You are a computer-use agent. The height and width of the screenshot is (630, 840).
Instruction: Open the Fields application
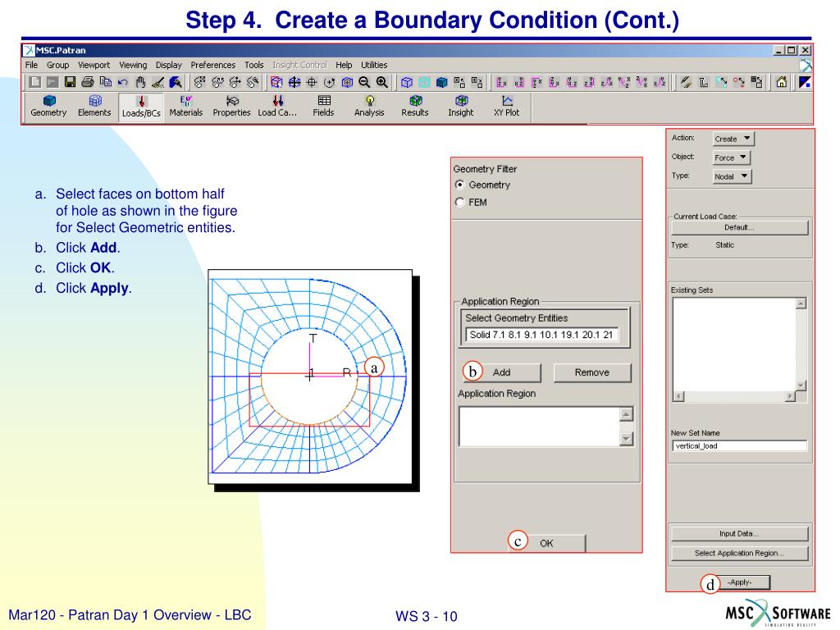[x=323, y=106]
